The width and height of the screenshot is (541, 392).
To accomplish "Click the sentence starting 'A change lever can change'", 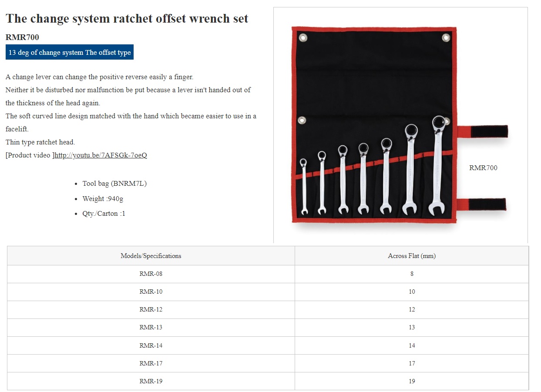I will [x=100, y=77].
